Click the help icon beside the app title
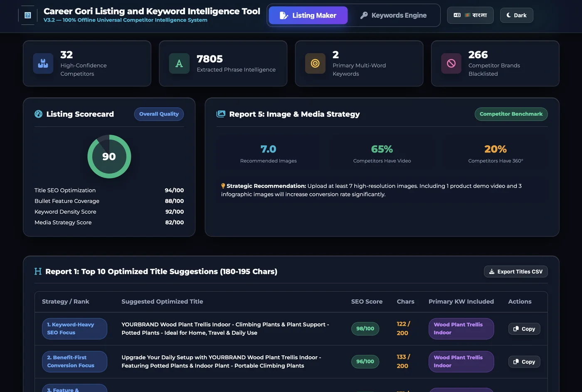582x392 pixels. [x=28, y=15]
